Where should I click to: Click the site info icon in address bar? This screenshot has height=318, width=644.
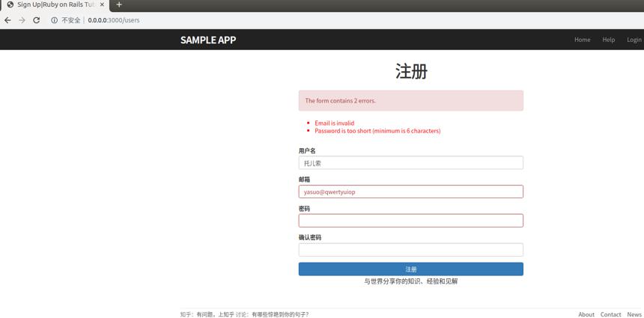click(x=54, y=20)
